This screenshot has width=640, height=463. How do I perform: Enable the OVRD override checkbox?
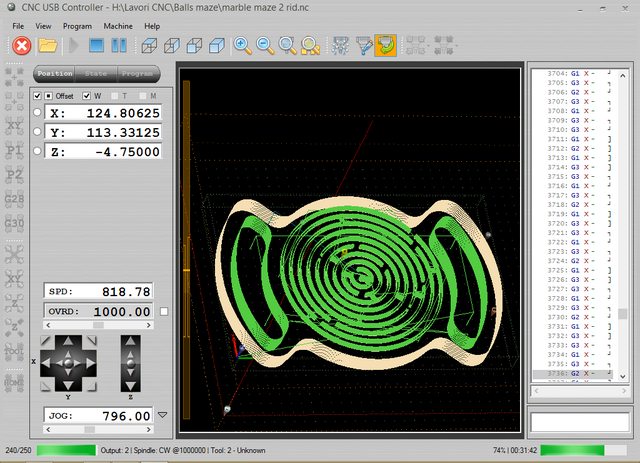pyautogui.click(x=164, y=311)
